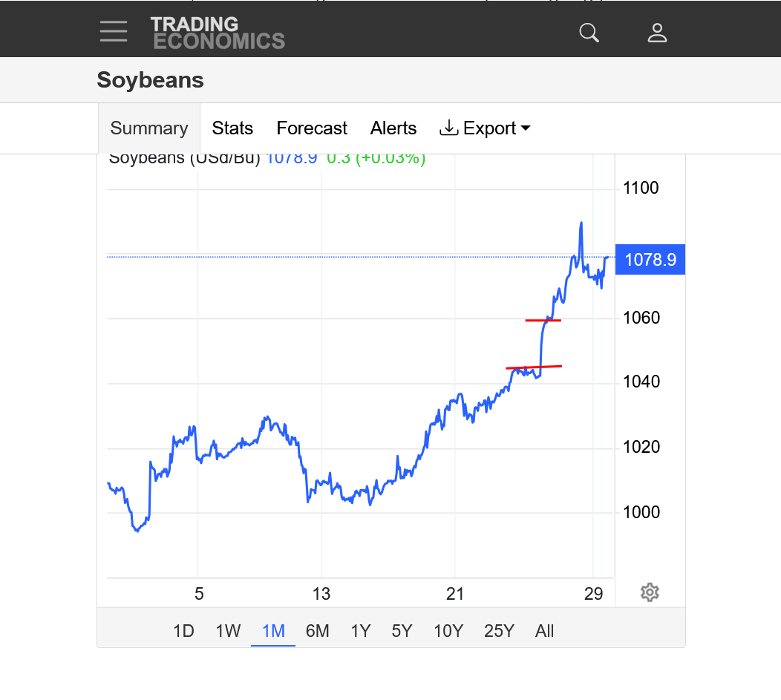
Task: Switch to the Summary tab
Action: 149,128
